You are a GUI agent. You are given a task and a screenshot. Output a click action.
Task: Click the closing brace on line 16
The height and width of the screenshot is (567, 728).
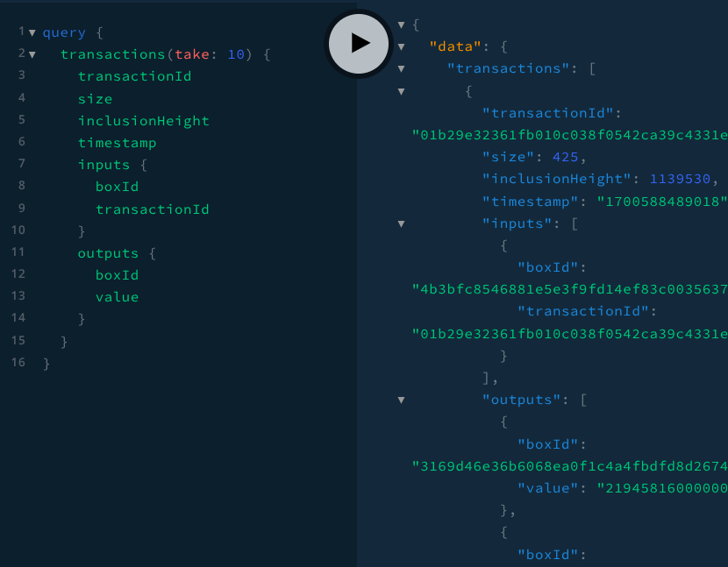46,364
